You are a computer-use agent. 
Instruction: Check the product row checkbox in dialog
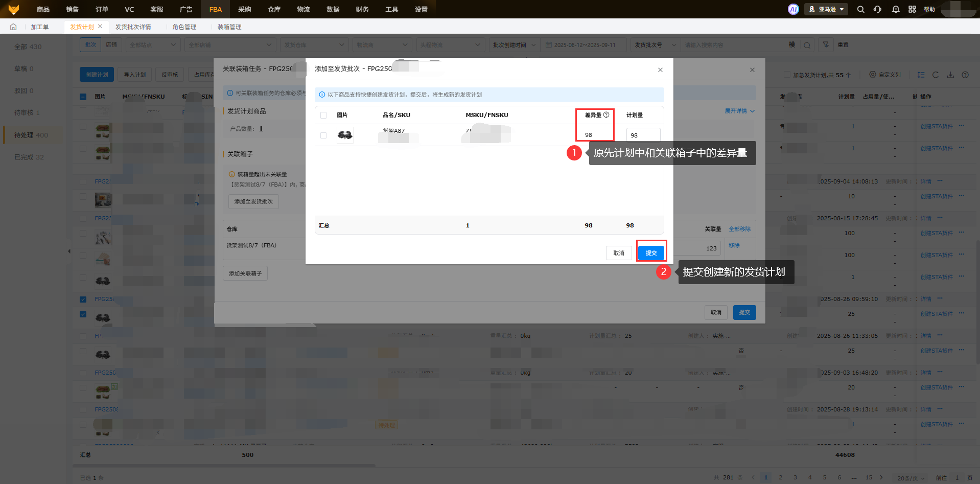[x=323, y=135]
